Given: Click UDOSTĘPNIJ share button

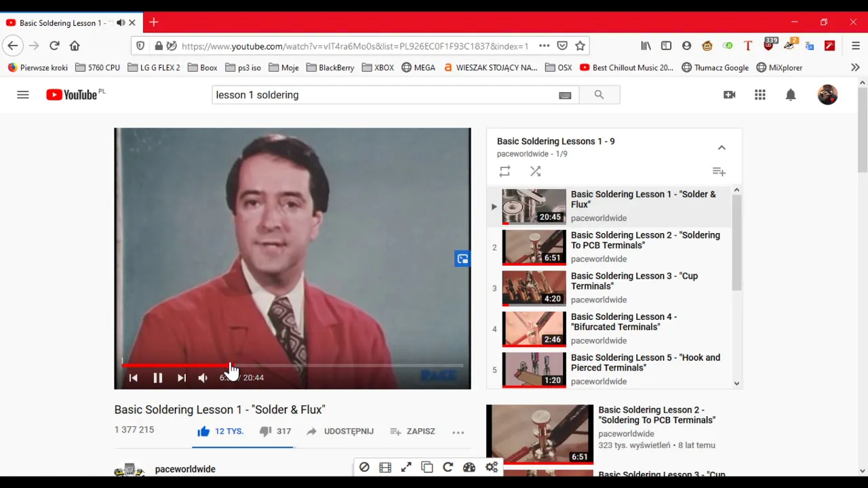Looking at the screenshot, I should [x=340, y=431].
